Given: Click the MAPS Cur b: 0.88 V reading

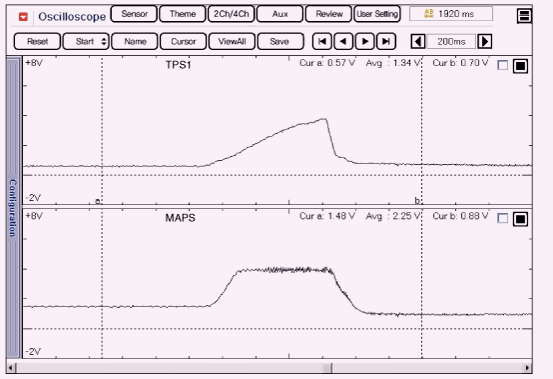Looking at the screenshot, I should 460,216.
